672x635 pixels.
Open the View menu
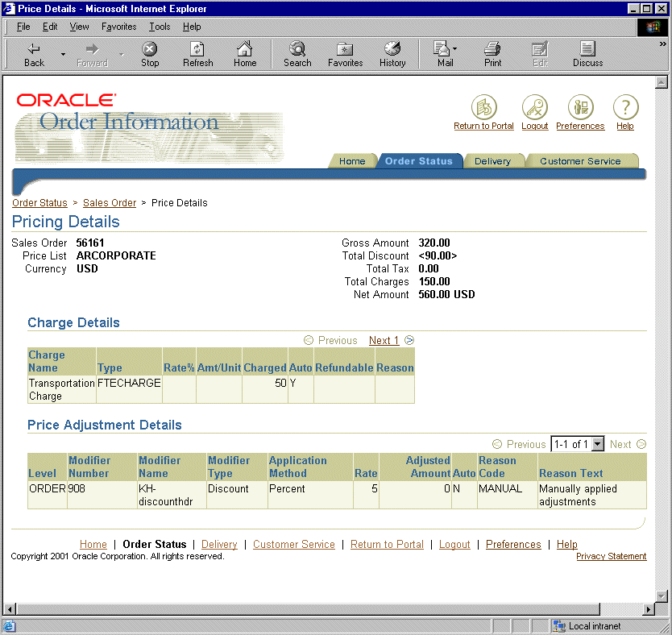point(79,27)
